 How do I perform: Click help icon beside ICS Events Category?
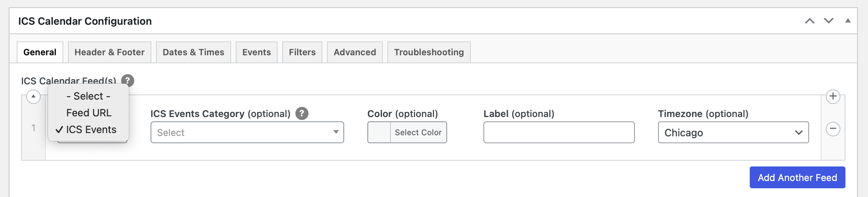[302, 113]
